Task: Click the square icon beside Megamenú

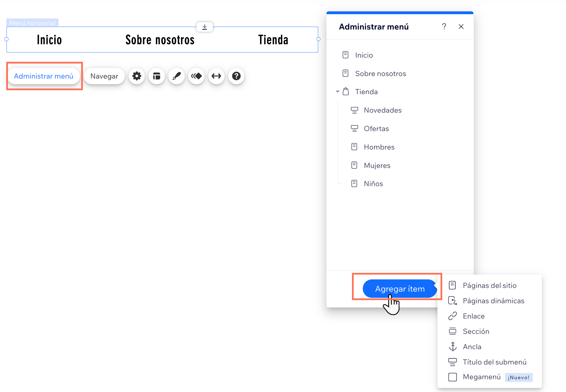Action: click(452, 377)
